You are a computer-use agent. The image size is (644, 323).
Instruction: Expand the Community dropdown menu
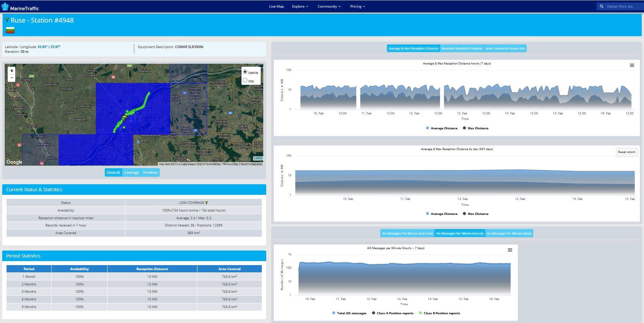click(329, 7)
